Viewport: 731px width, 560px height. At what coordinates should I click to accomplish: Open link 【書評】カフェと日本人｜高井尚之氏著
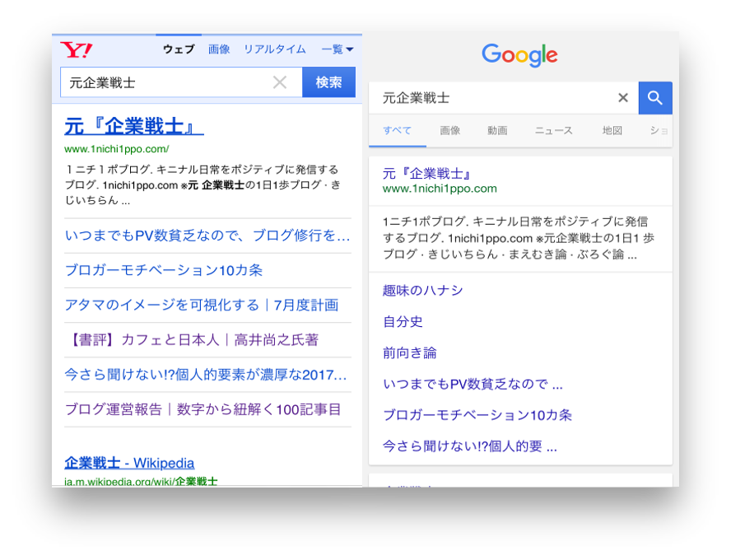(x=193, y=340)
